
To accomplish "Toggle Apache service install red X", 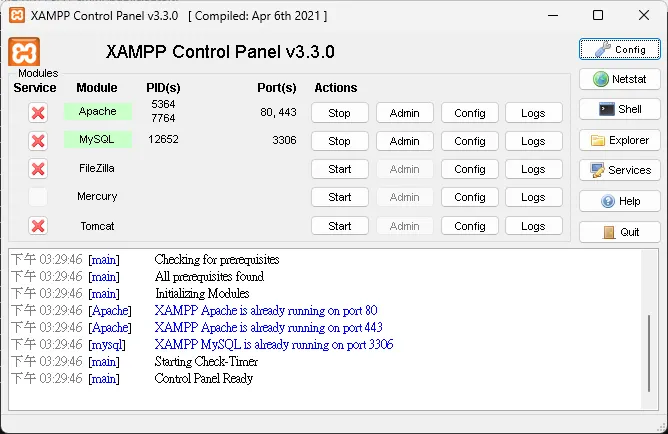I will coord(38,113).
